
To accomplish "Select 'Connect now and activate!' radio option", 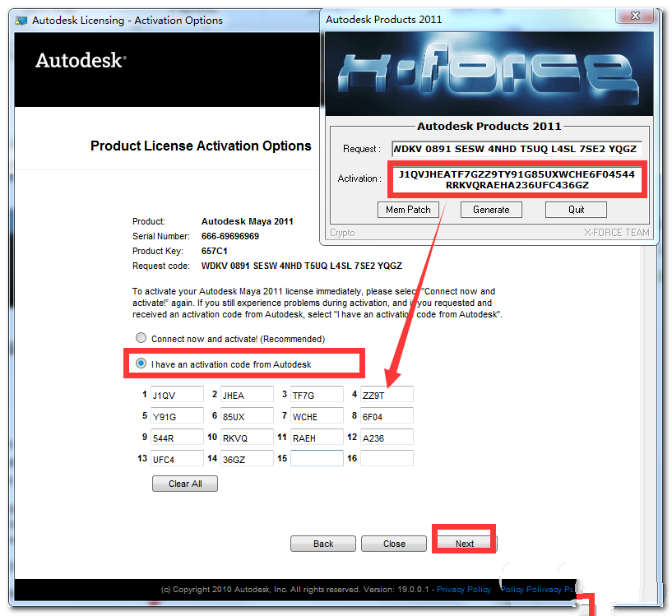I will tap(141, 338).
